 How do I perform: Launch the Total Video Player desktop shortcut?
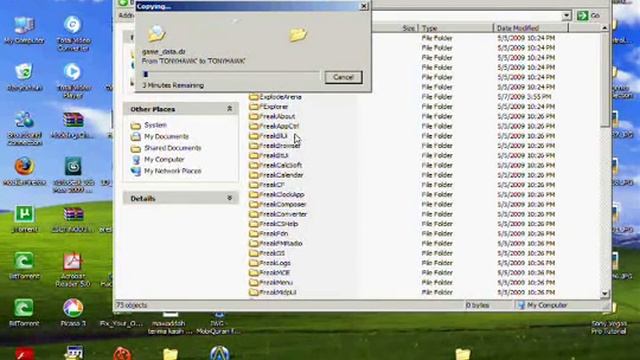coord(73,81)
